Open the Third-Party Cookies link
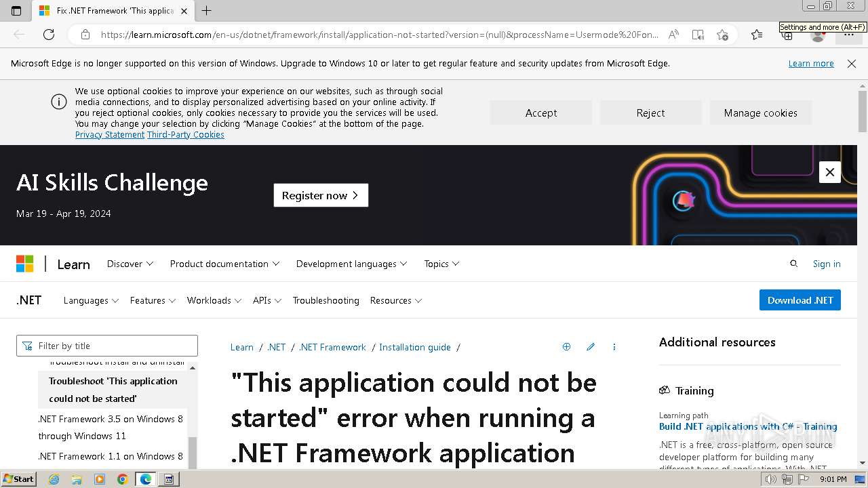This screenshot has height=488, width=868. (186, 134)
